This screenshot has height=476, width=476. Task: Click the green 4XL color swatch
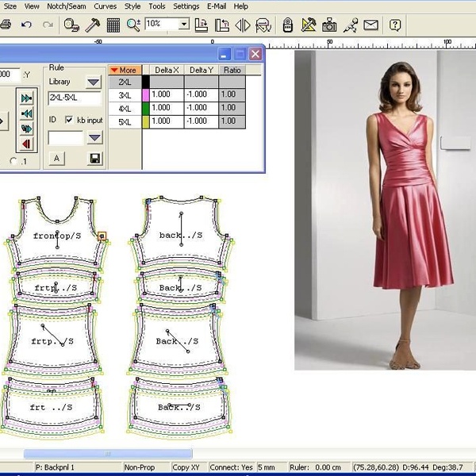coord(146,109)
